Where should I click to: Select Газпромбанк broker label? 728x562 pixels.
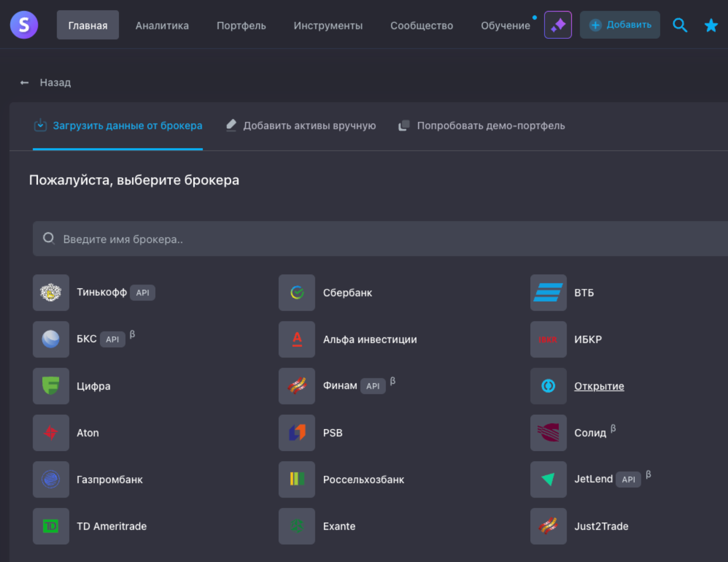110,480
